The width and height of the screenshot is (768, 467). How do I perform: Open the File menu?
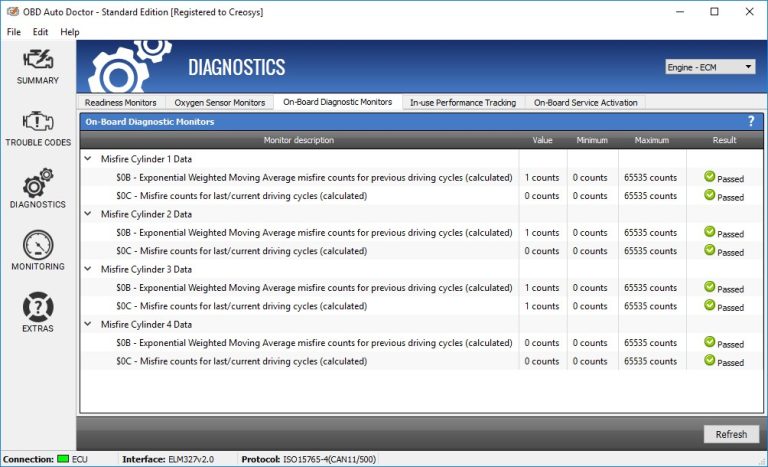coord(14,32)
